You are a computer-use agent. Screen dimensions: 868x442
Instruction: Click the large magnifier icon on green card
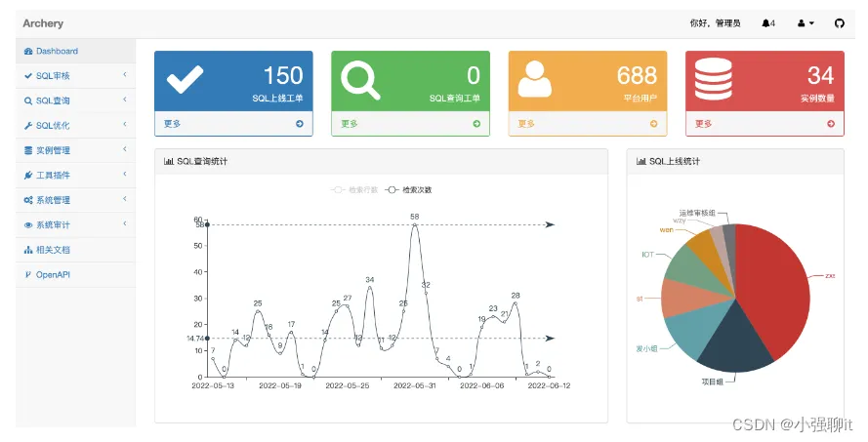[360, 80]
